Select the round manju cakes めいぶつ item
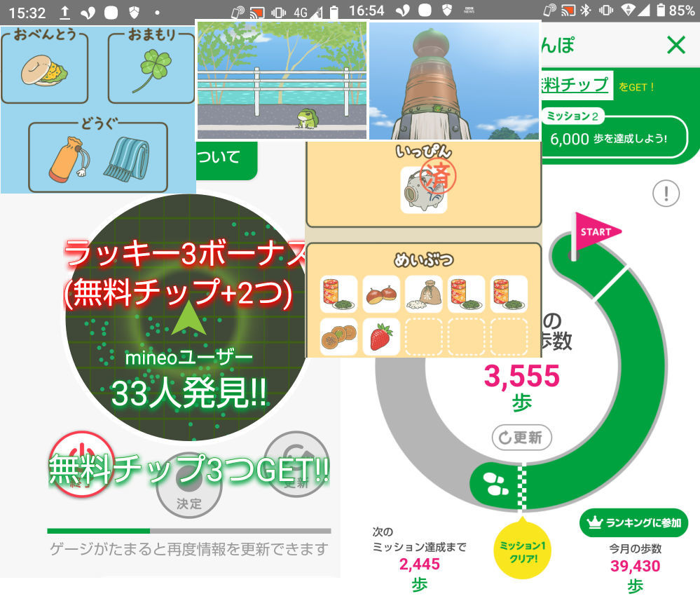 (x=339, y=337)
